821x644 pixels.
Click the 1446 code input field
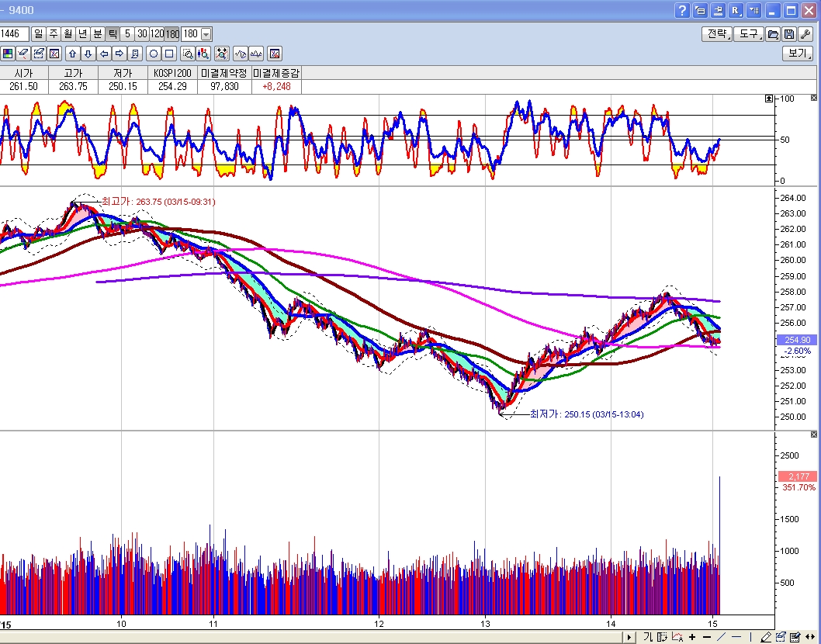click(x=14, y=34)
